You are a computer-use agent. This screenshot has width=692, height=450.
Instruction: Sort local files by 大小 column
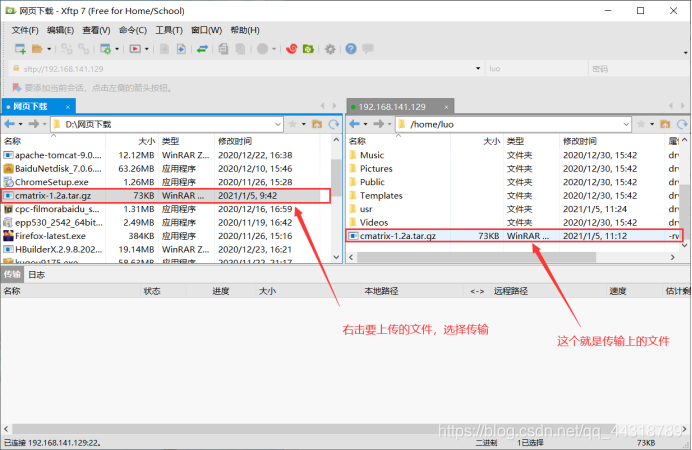point(132,141)
